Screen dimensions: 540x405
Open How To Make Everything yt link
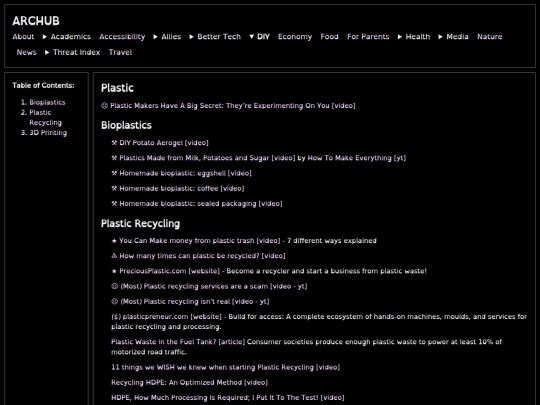coord(356,158)
